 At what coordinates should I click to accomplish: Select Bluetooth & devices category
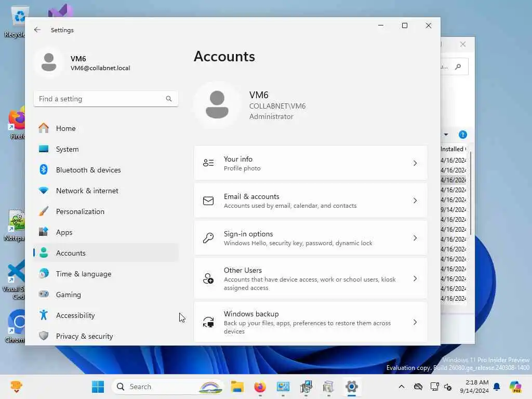click(x=106, y=170)
